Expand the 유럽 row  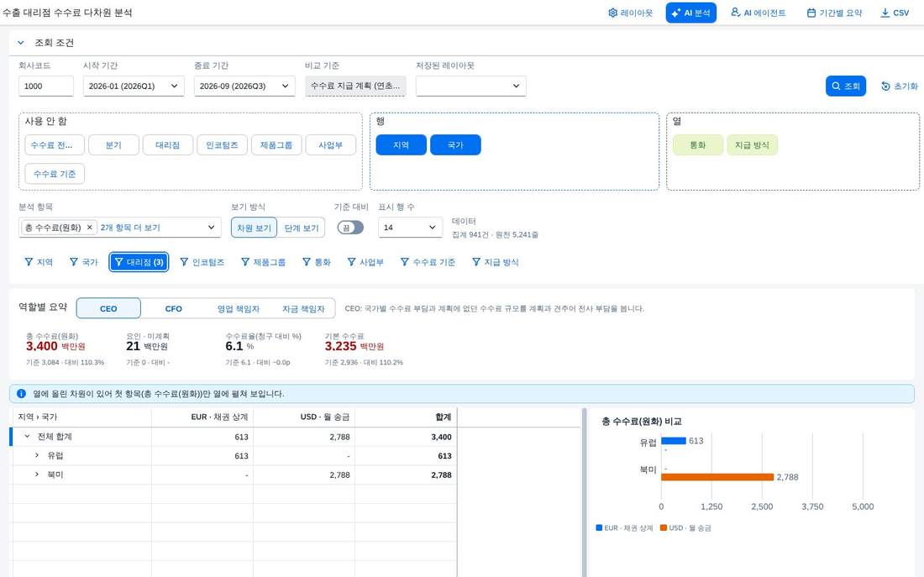pyautogui.click(x=36, y=455)
